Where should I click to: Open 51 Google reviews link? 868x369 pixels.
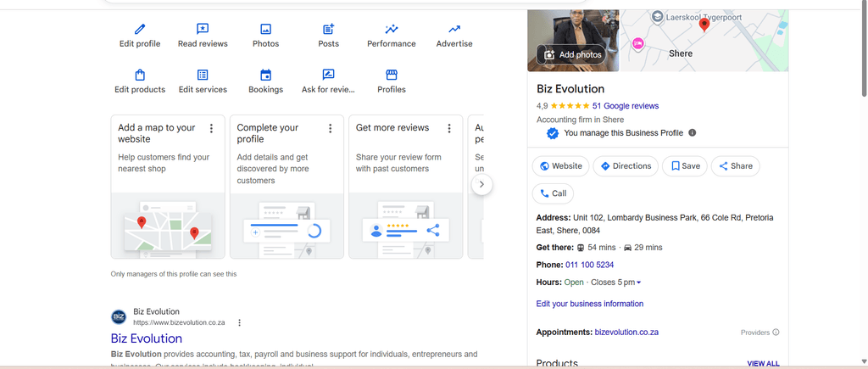coord(626,106)
